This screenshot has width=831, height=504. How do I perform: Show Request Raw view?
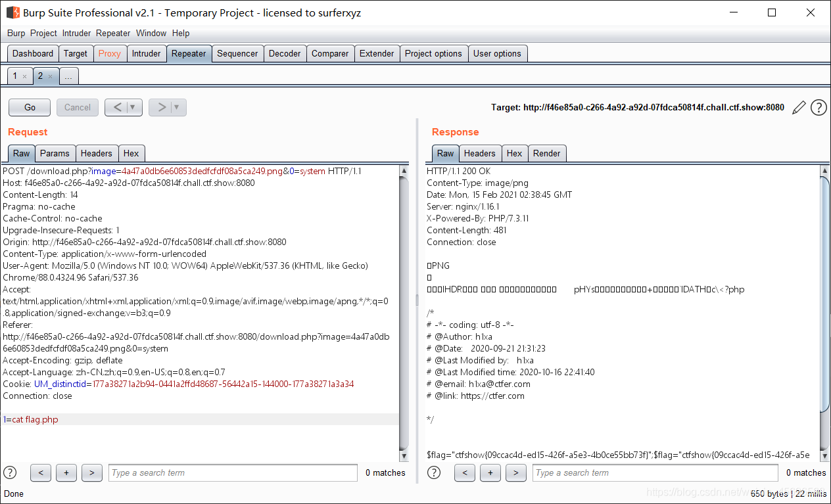pos(22,153)
